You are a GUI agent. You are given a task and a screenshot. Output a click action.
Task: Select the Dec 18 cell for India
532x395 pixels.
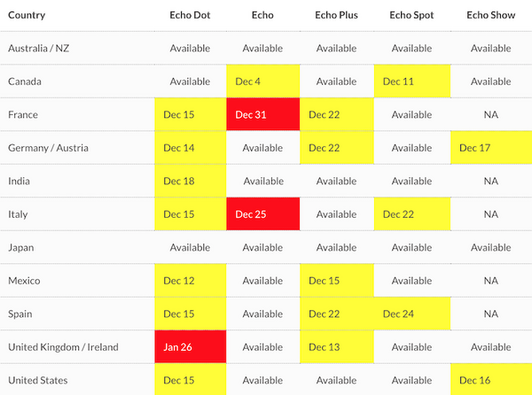pos(190,181)
